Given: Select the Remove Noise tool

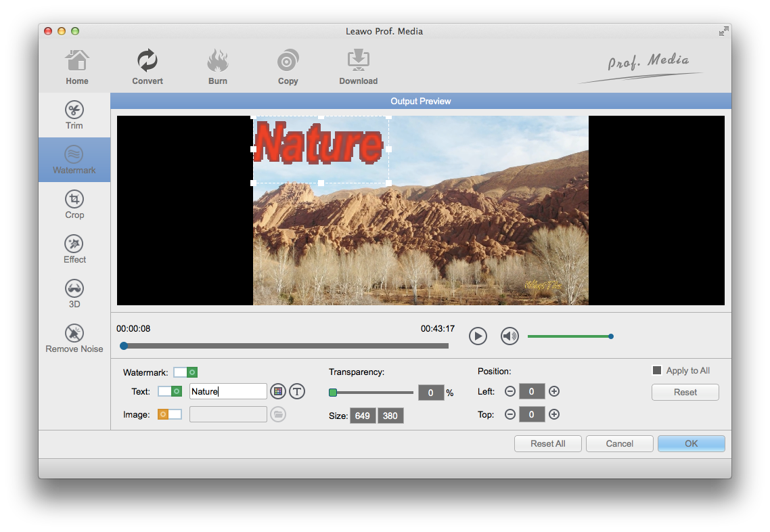Looking at the screenshot, I should pyautogui.click(x=74, y=338).
